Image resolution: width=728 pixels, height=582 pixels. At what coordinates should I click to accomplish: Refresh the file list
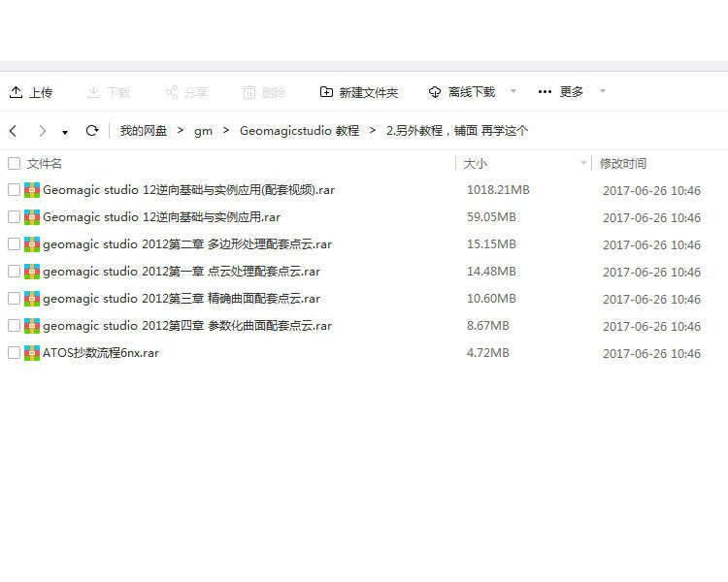[x=92, y=130]
